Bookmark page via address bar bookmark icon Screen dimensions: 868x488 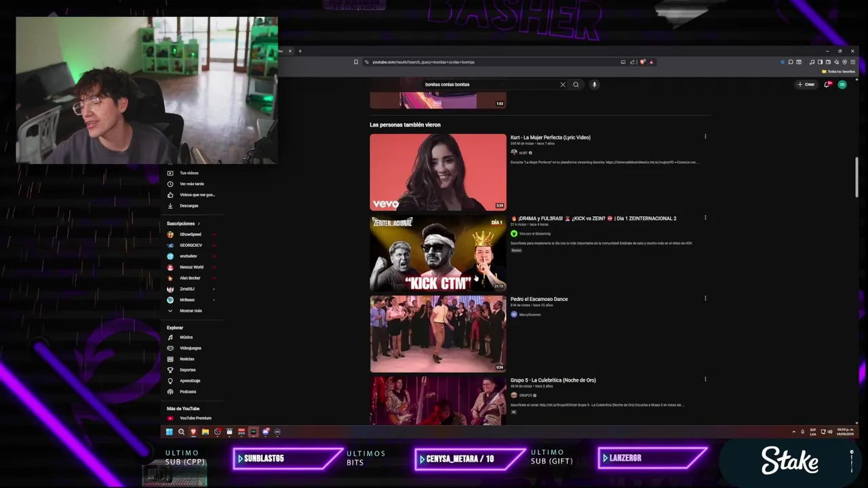click(x=356, y=62)
